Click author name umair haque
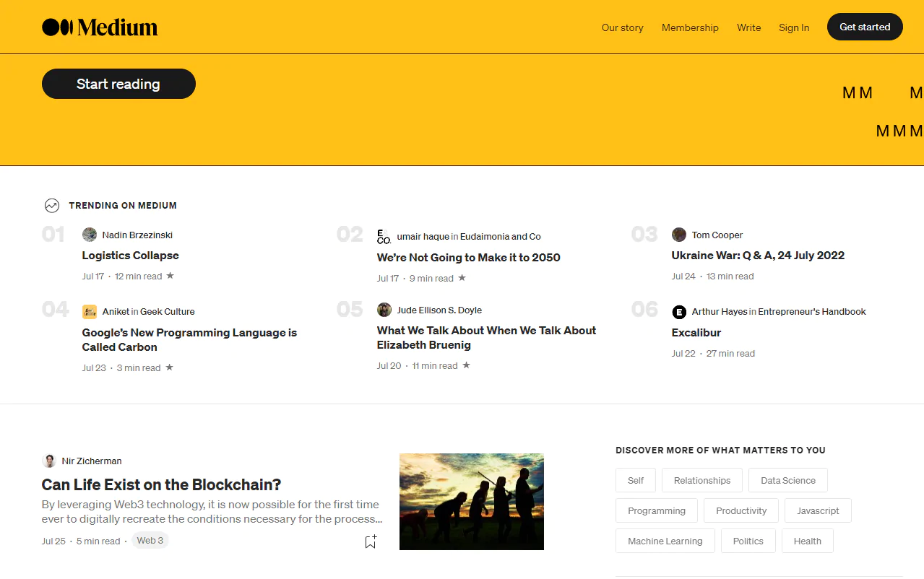The width and height of the screenshot is (924, 579). (423, 237)
